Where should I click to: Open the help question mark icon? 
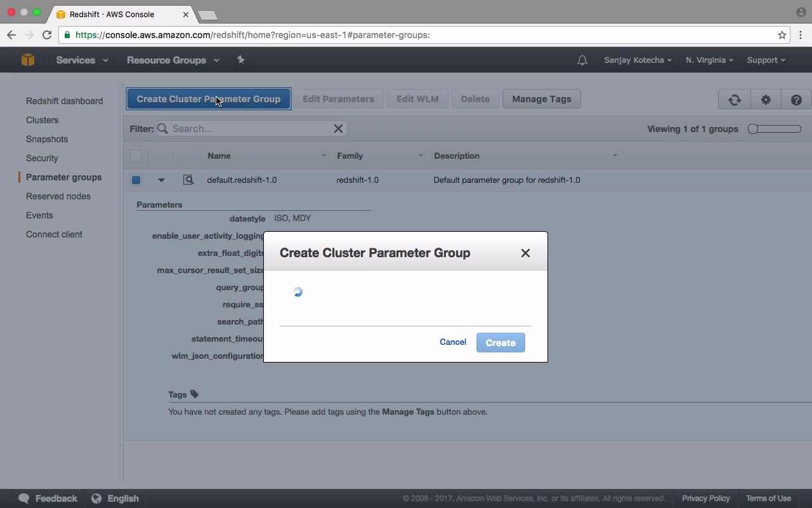pyautogui.click(x=796, y=99)
